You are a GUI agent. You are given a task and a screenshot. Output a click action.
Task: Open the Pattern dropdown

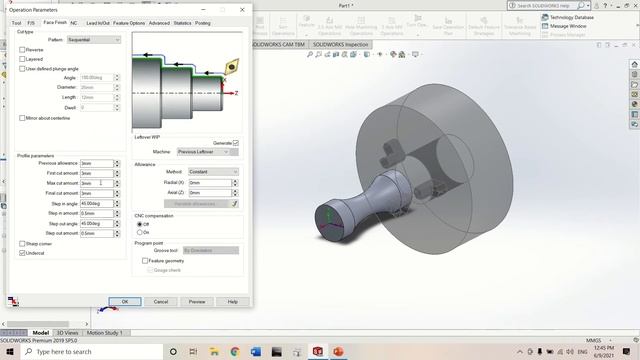tap(93, 40)
